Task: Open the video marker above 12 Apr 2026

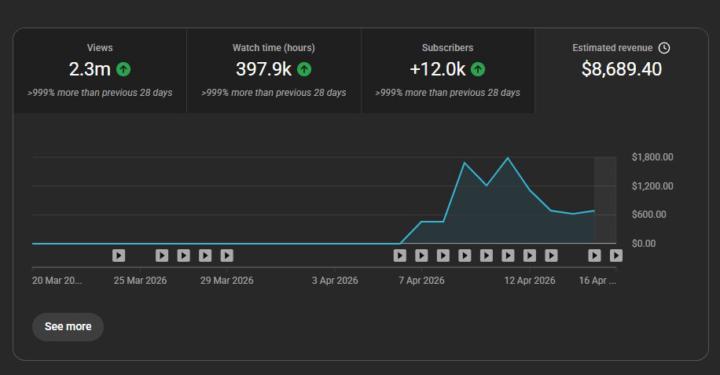Action: point(529,255)
